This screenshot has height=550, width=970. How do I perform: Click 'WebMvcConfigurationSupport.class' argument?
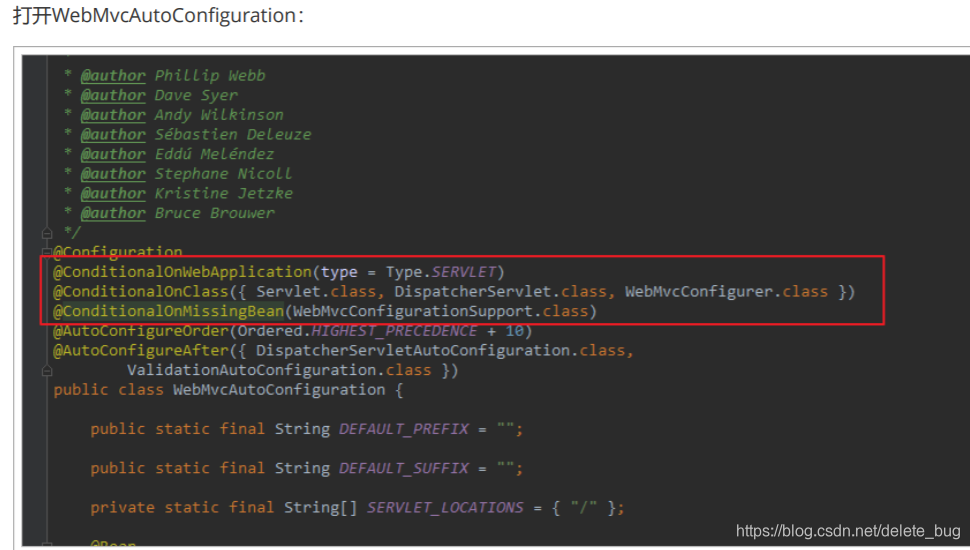coord(440,311)
